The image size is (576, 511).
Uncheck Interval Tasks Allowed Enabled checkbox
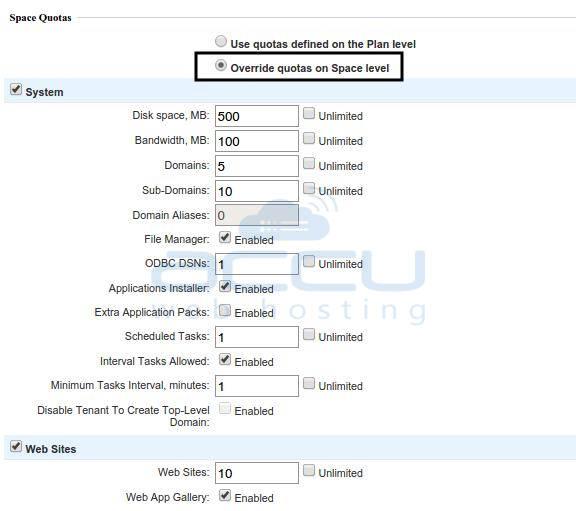pyautogui.click(x=225, y=359)
